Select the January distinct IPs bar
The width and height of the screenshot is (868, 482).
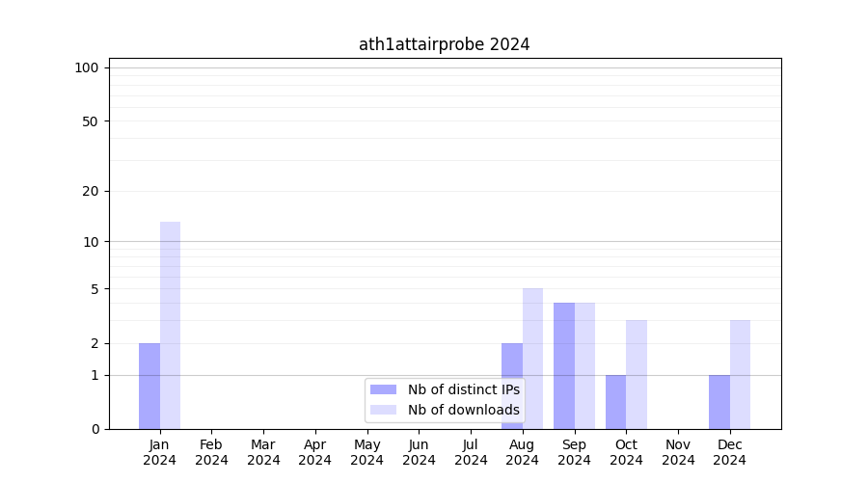point(149,386)
